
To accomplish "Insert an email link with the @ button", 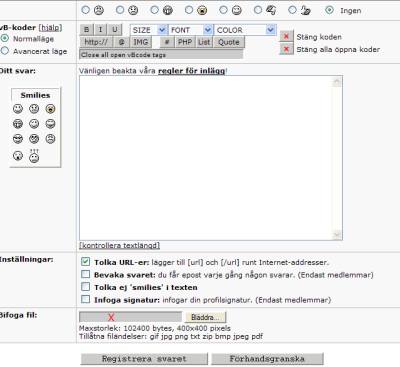I will (x=121, y=42).
